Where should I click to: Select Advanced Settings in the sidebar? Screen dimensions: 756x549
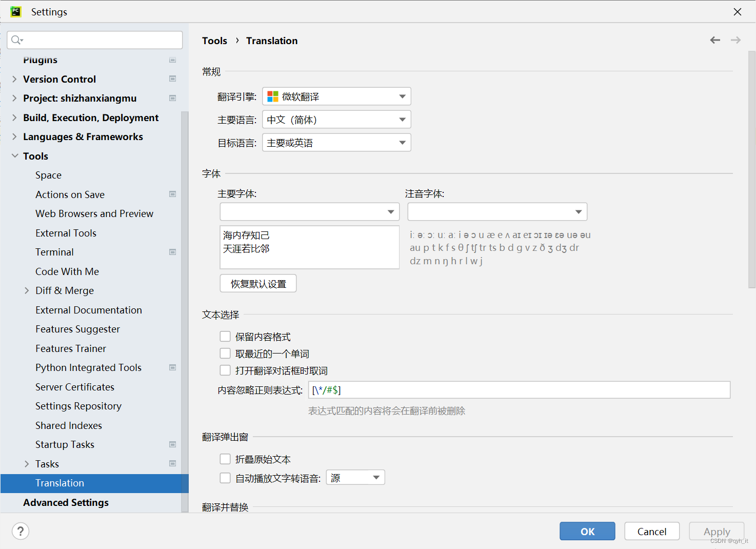(66, 502)
